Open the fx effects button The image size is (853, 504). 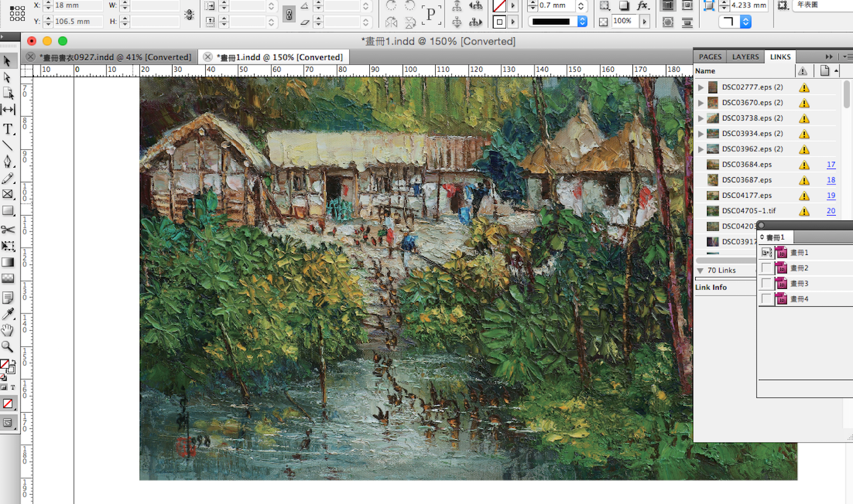642,6
